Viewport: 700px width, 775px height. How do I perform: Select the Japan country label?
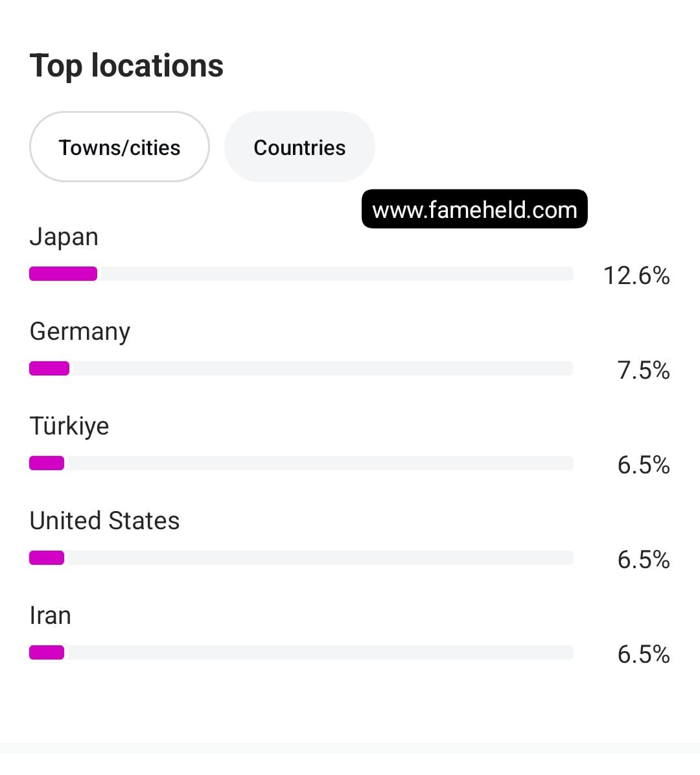click(x=64, y=237)
